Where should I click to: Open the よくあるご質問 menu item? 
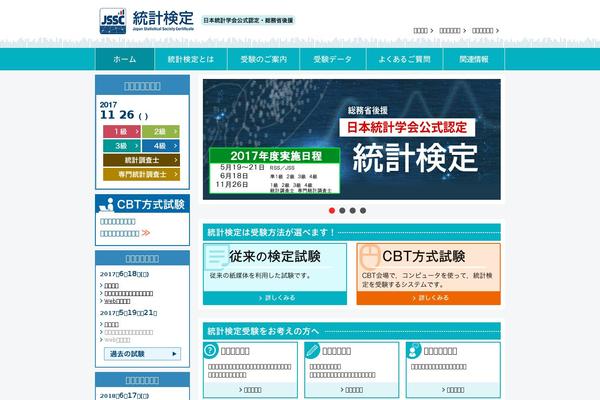coord(404,59)
